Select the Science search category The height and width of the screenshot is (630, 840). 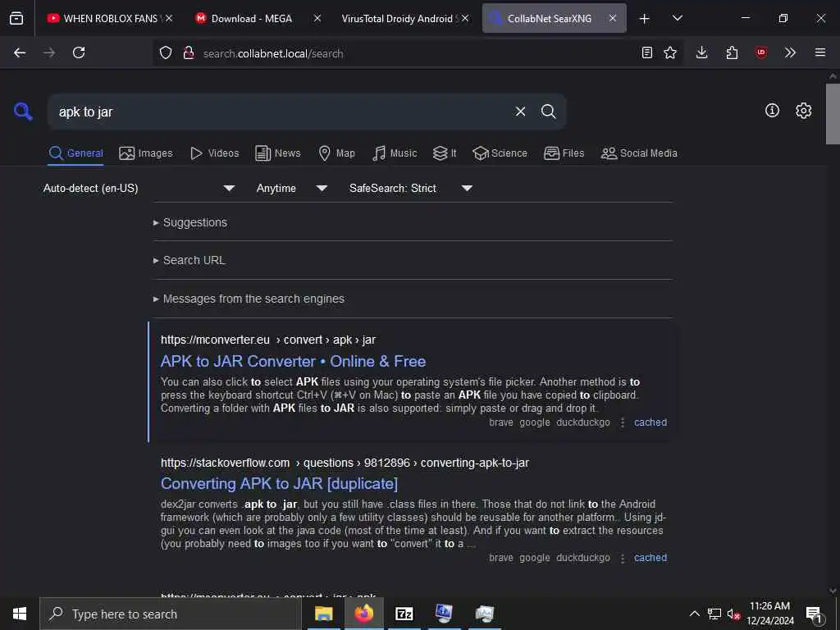pos(500,153)
